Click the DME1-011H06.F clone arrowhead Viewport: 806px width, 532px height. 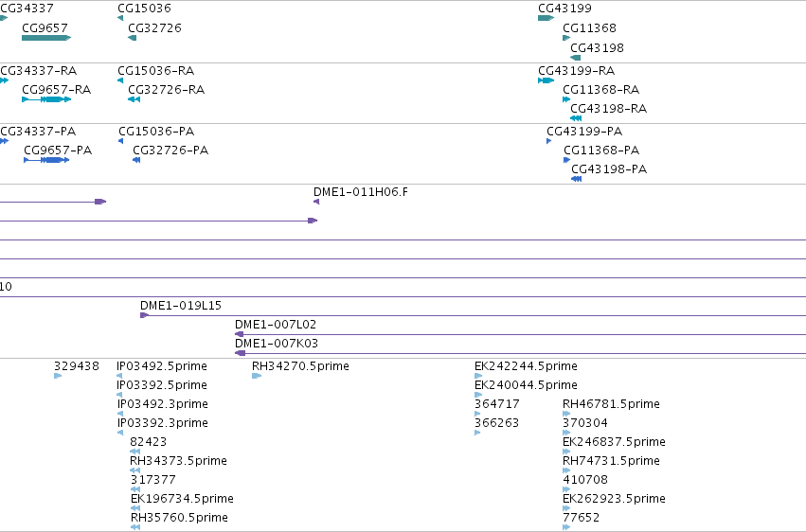316,202
